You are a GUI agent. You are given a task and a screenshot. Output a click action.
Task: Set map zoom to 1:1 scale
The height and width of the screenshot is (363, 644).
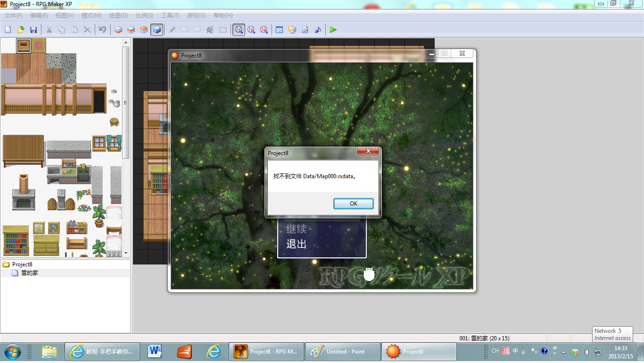239,30
